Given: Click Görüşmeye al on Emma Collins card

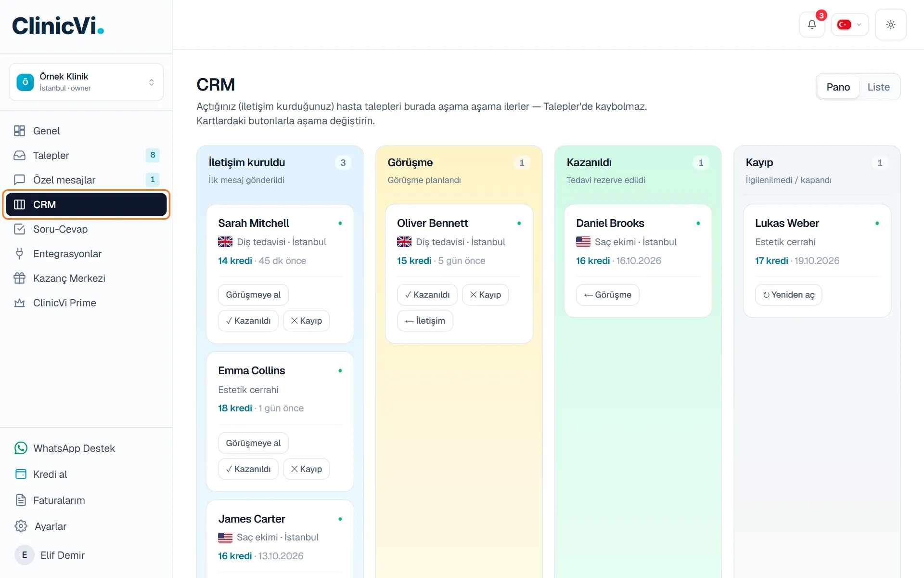Looking at the screenshot, I should [x=253, y=443].
